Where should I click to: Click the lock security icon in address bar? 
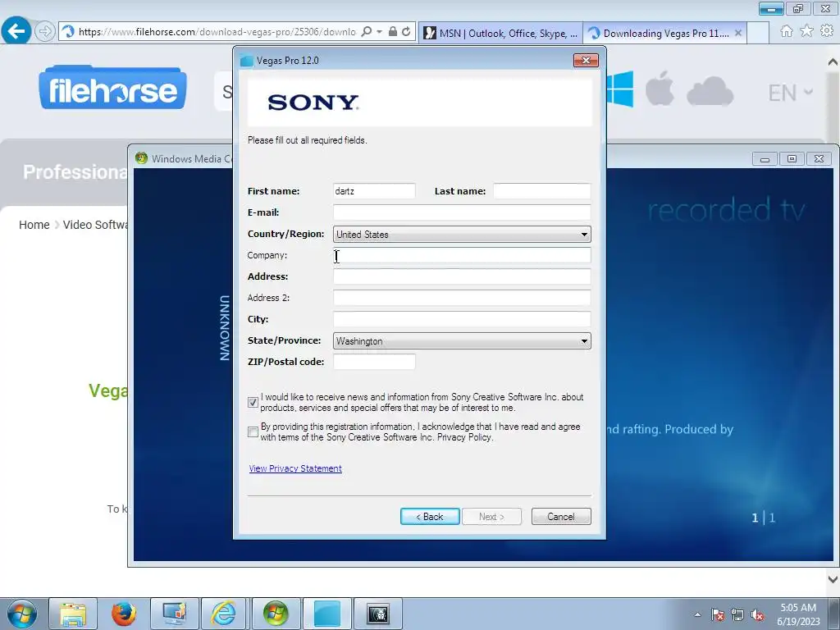click(393, 32)
